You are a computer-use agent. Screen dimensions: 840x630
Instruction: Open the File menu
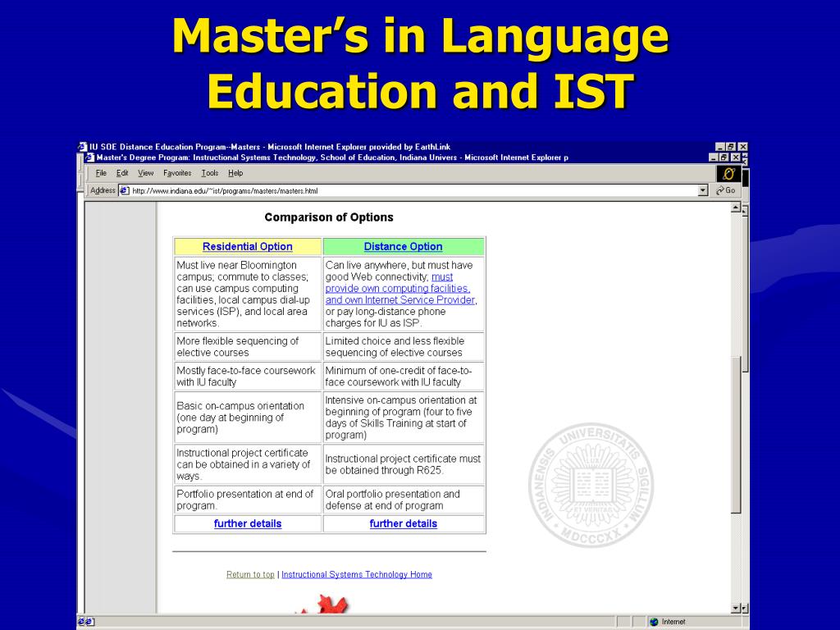[x=101, y=173]
